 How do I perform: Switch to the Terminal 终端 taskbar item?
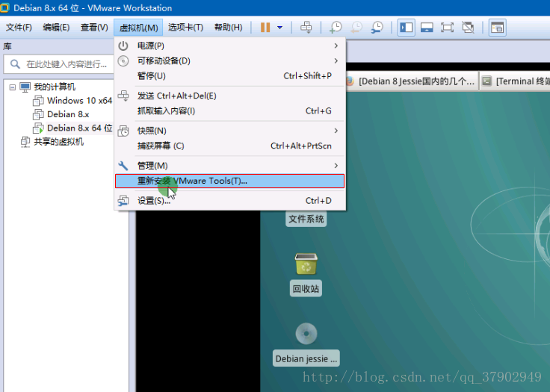point(515,81)
